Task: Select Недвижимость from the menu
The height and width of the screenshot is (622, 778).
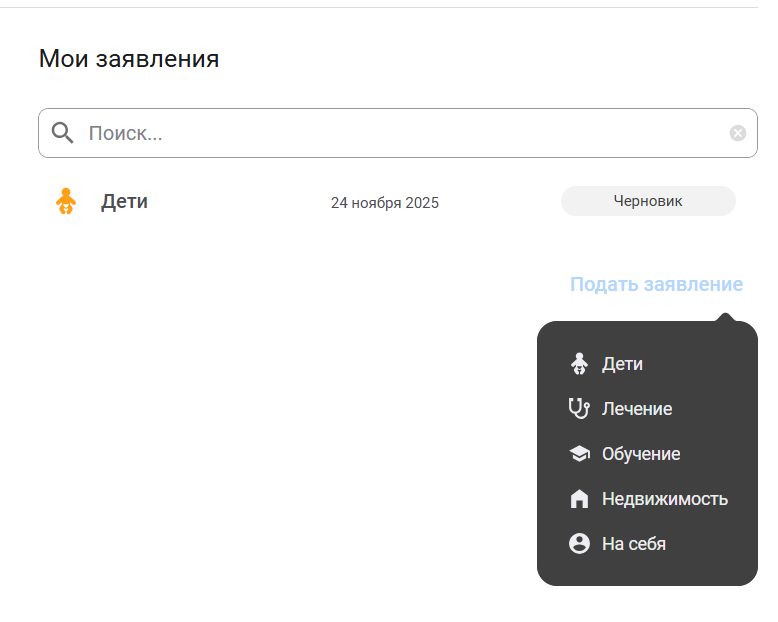Action: click(x=665, y=499)
